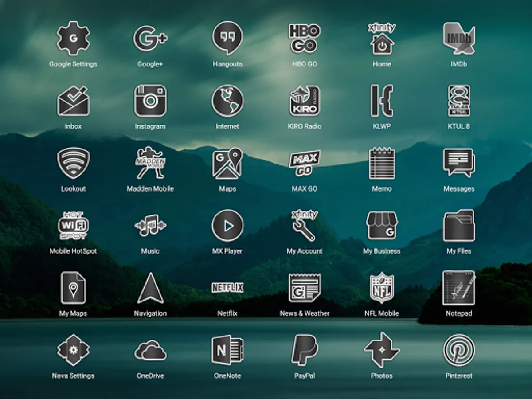Open the OneNote app icon
The image size is (532, 399).
(227, 350)
